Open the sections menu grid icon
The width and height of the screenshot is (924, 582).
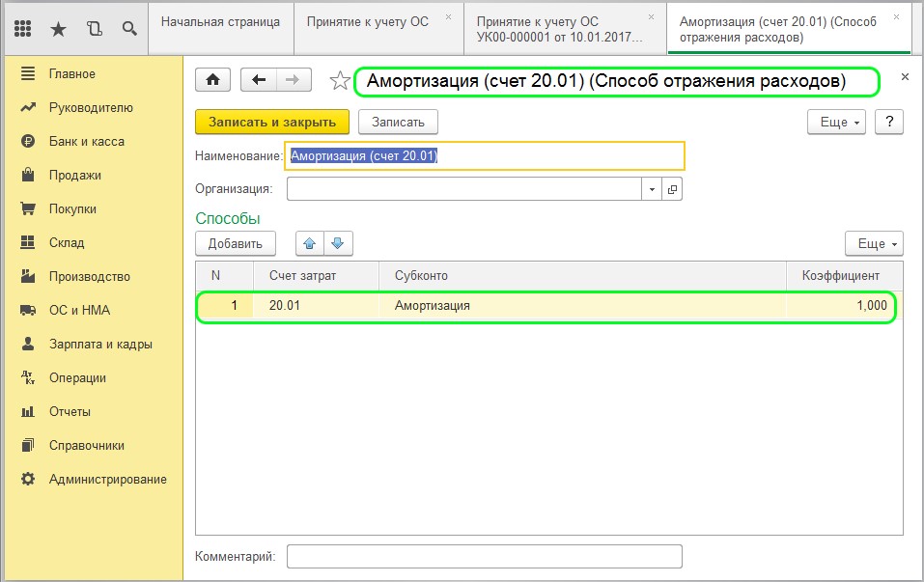(x=22, y=28)
